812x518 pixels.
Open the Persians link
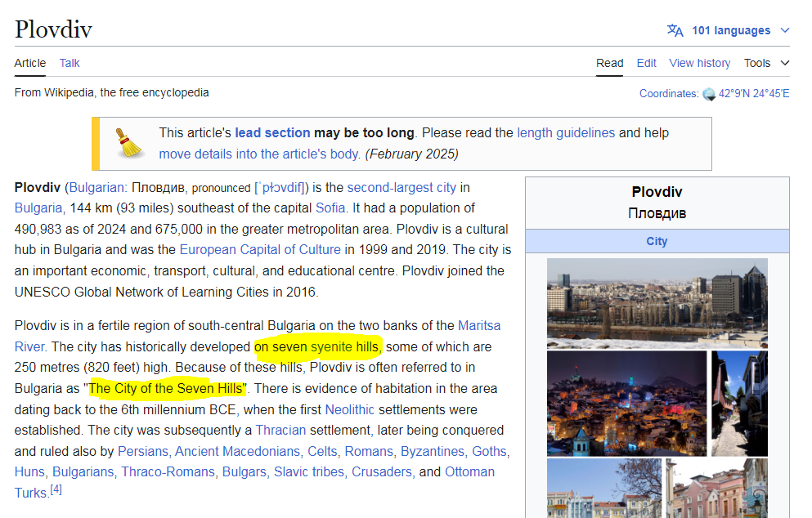pyautogui.click(x=143, y=452)
